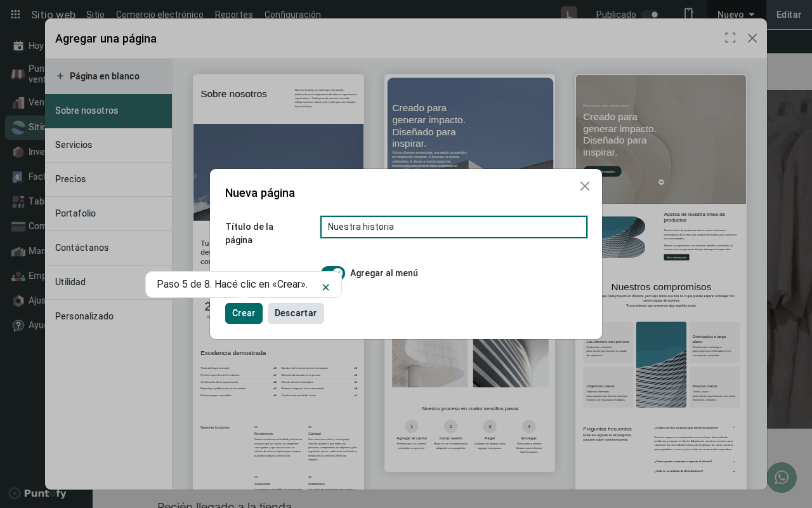Open the WhatsApp chat bubble
The height and width of the screenshot is (508, 812).
tap(782, 478)
